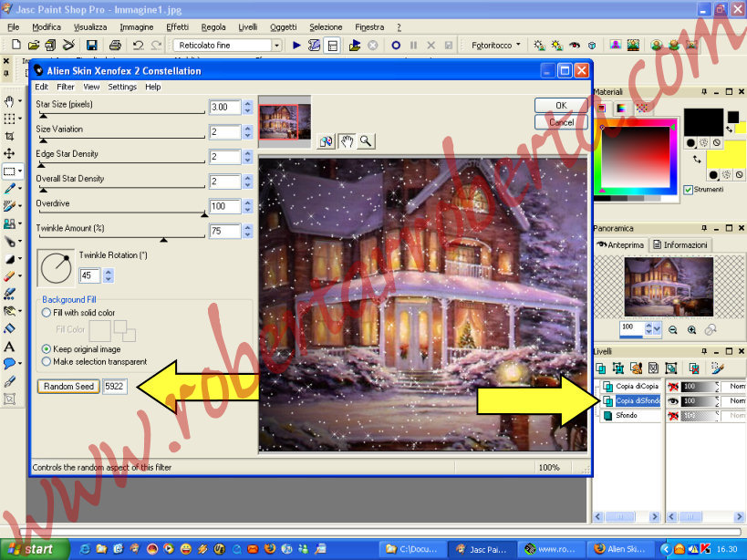Select the Move tool with four arrows
Image resolution: width=747 pixels, height=560 pixels.
[9, 153]
